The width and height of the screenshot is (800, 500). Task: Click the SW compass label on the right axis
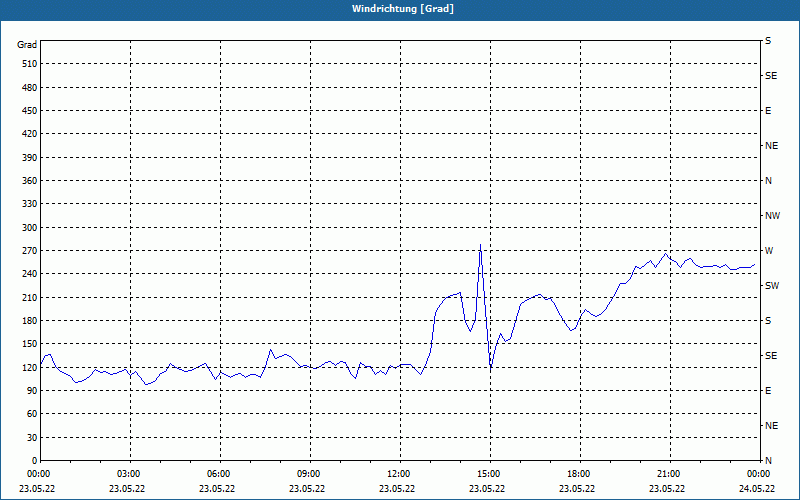tap(772, 286)
